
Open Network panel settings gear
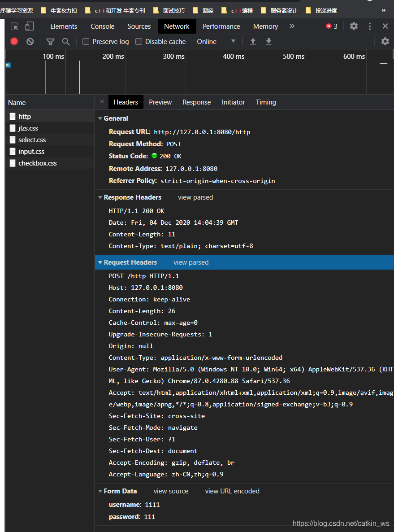(x=385, y=41)
